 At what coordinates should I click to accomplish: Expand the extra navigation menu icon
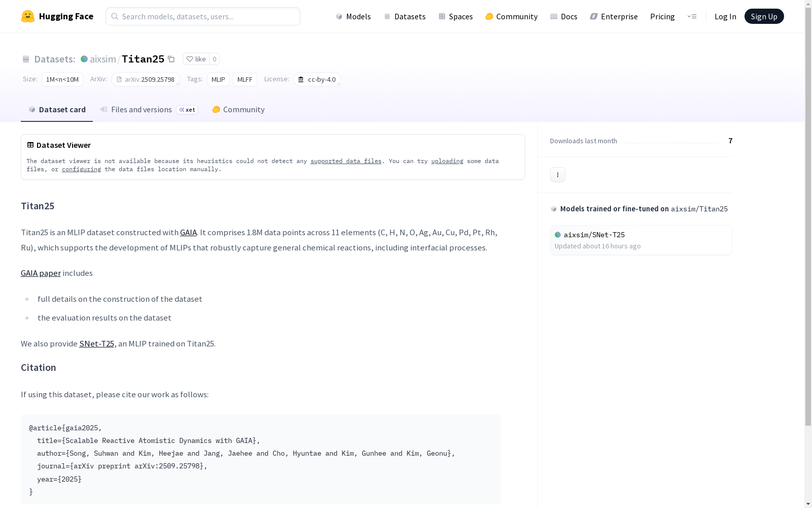(x=692, y=16)
